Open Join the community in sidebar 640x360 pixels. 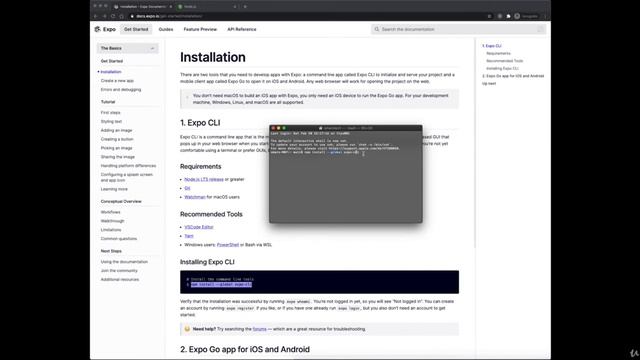[x=119, y=271]
